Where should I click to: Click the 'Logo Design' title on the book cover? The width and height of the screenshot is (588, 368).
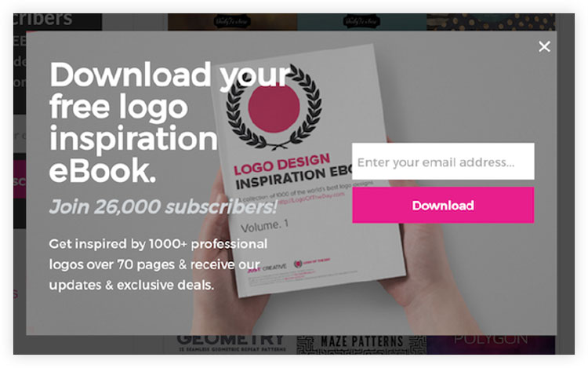coord(282,164)
